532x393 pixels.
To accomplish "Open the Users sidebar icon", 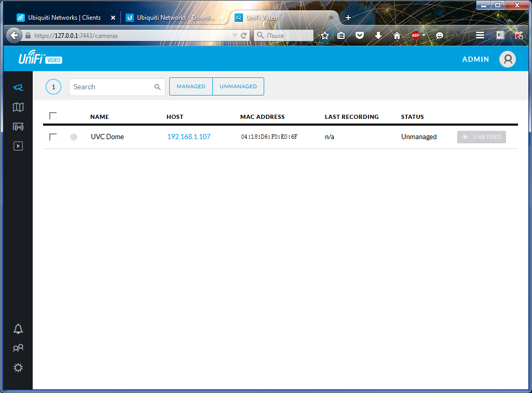I will 18,348.
